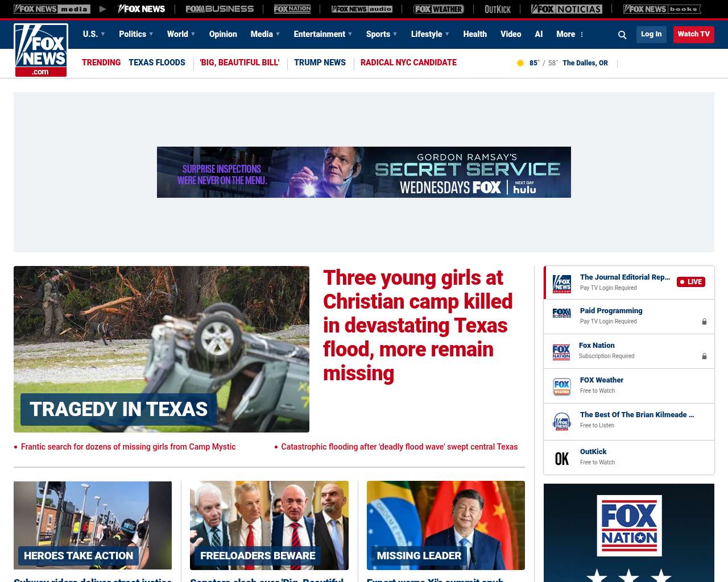Click the lock icon on Paid Programming row

pos(704,322)
